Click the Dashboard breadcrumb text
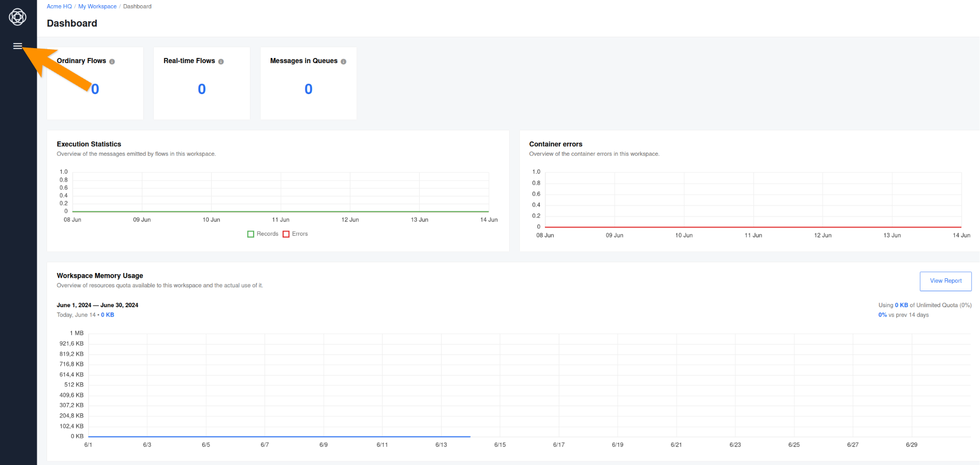 [x=137, y=6]
